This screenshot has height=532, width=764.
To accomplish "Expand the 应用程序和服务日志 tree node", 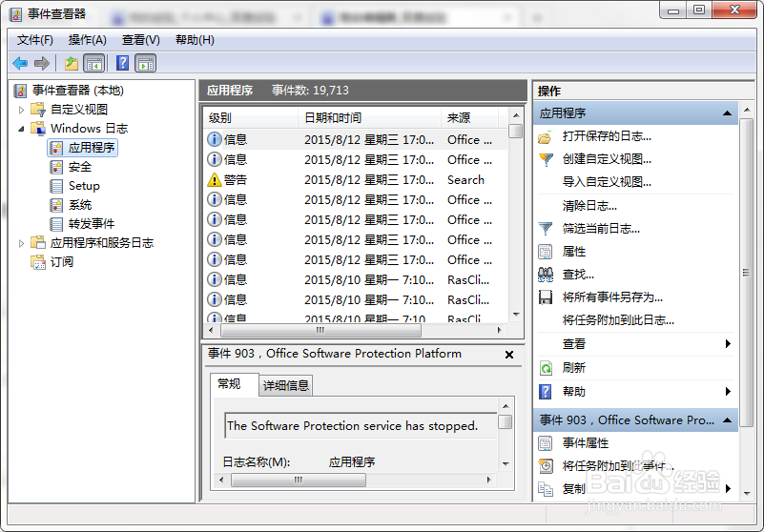I will pos(21,243).
